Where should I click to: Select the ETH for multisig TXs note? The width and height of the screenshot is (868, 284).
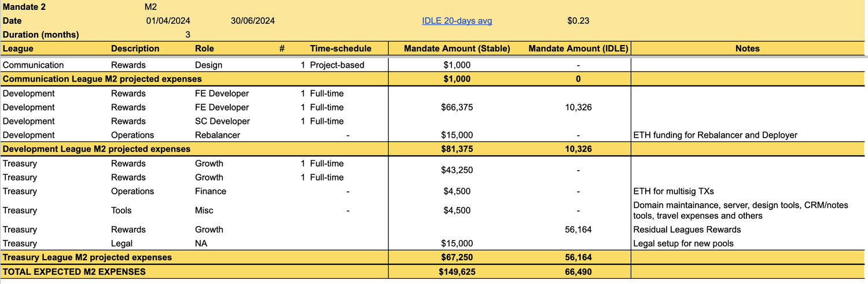point(674,191)
